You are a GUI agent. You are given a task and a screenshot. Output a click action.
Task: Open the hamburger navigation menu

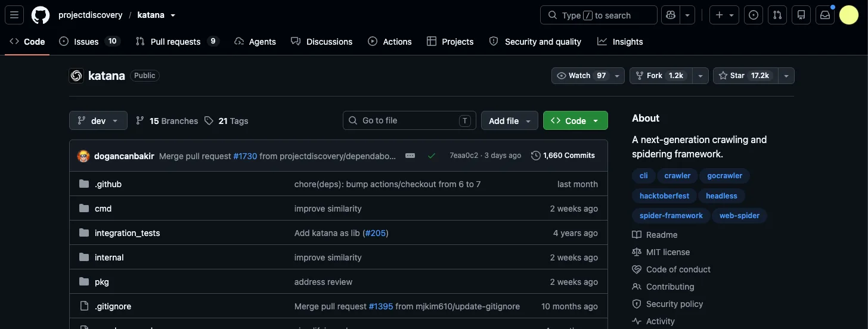[14, 15]
